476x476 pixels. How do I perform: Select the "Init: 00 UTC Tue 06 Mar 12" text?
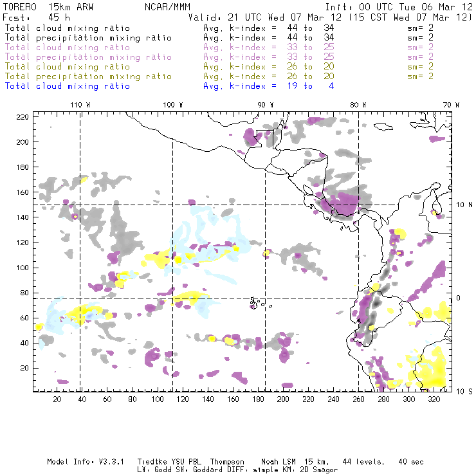(x=399, y=7)
